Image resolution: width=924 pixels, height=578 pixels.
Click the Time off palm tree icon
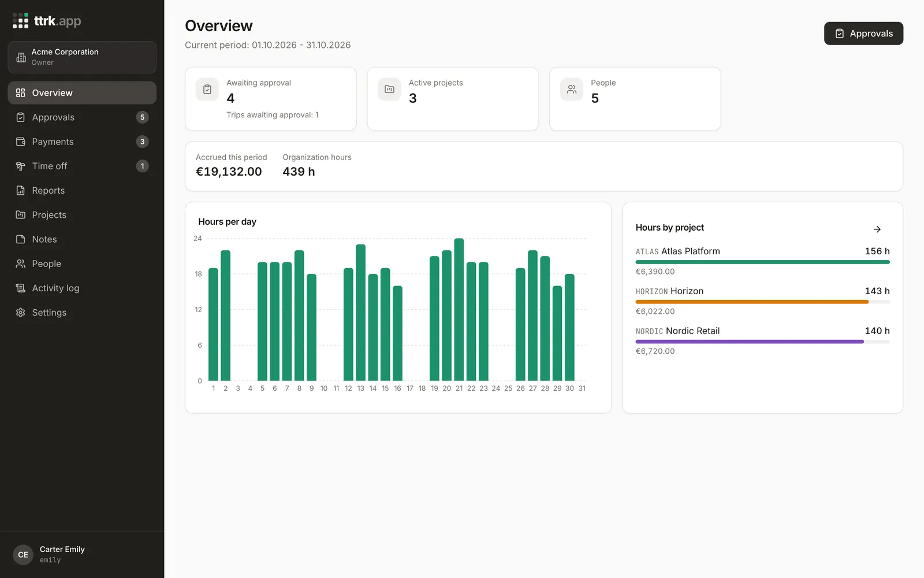click(21, 166)
